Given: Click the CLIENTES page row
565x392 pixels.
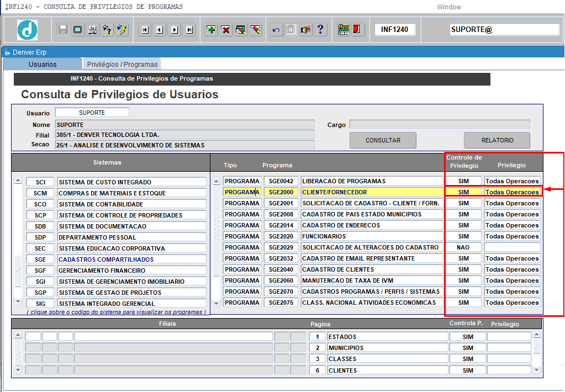Looking at the screenshot, I should pyautogui.click(x=388, y=370).
